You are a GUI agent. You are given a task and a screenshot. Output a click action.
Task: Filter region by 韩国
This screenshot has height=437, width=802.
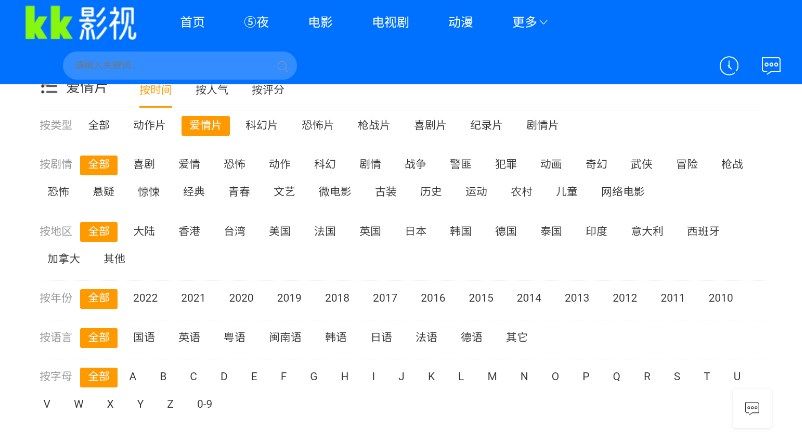coord(461,231)
